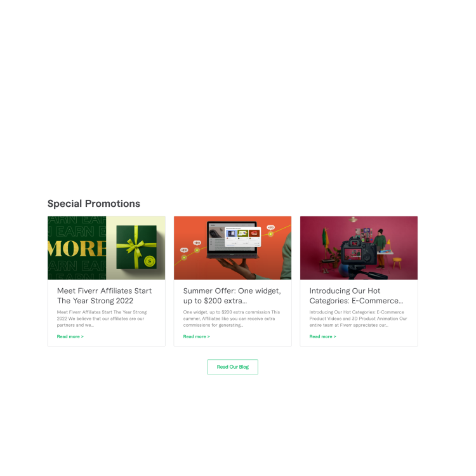
Task: Click the Special Promotions heading
Action: tap(94, 203)
